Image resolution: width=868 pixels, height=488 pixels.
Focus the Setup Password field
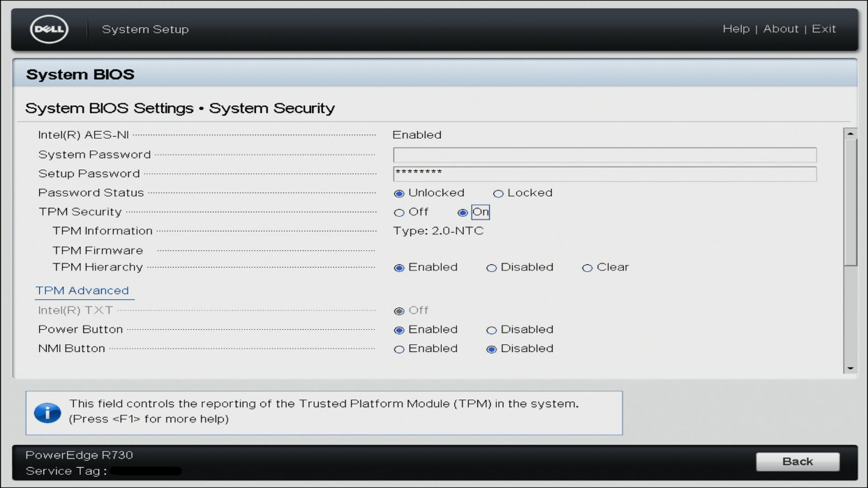[605, 174]
